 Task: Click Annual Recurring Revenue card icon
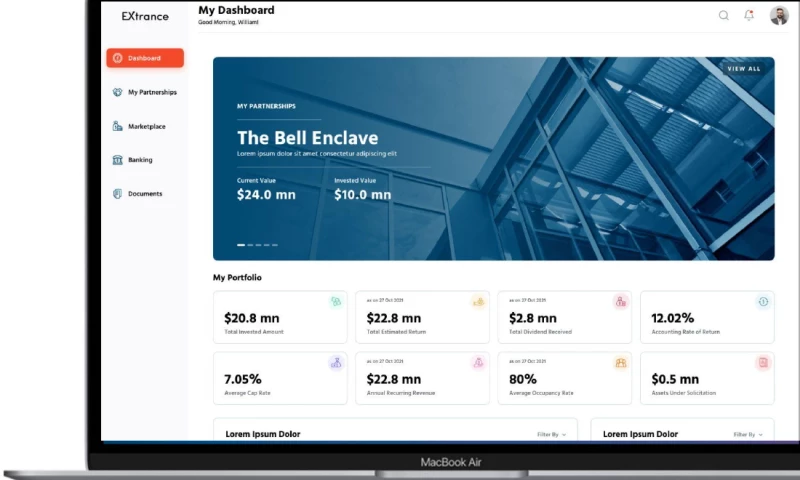(478, 363)
